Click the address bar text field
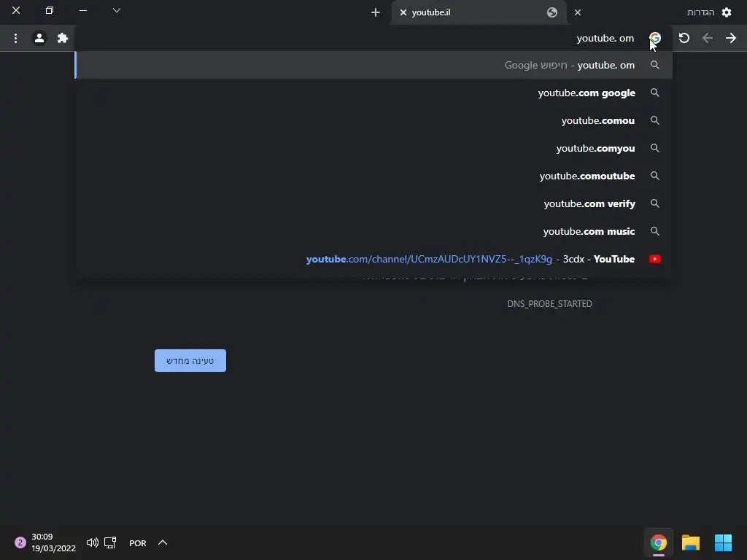 click(x=362, y=38)
